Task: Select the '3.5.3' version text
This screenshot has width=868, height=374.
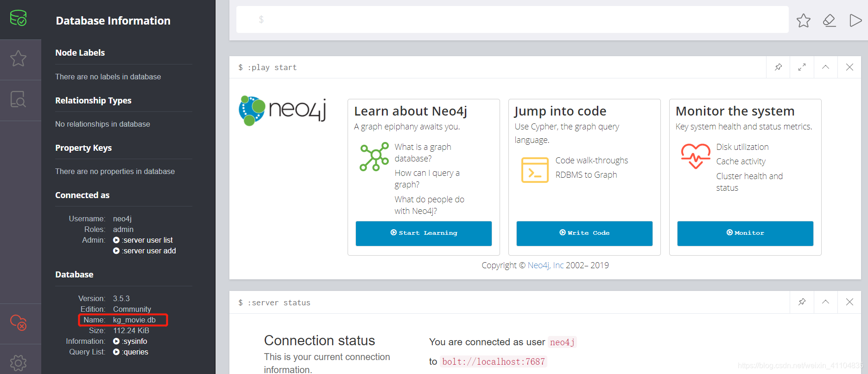Action: 121,298
